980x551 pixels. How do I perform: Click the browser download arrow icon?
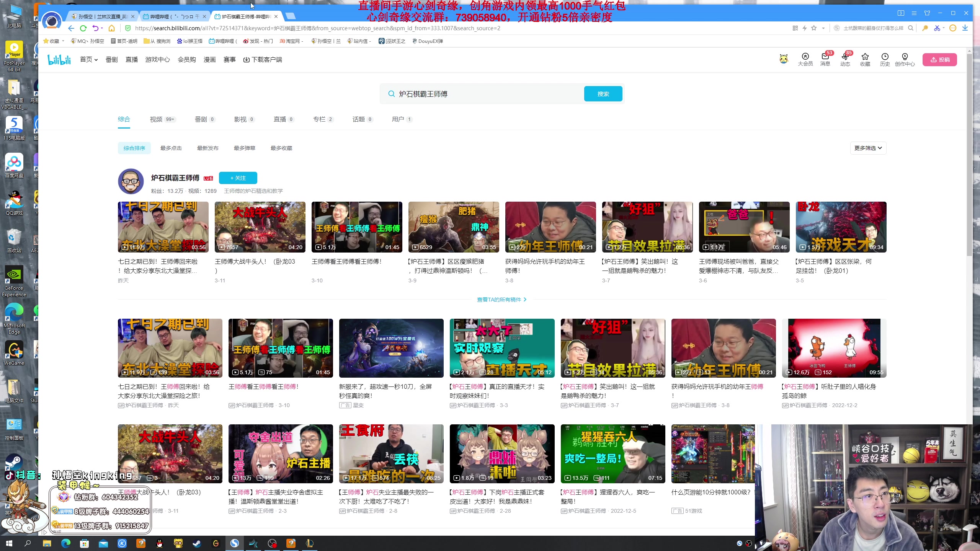[965, 28]
